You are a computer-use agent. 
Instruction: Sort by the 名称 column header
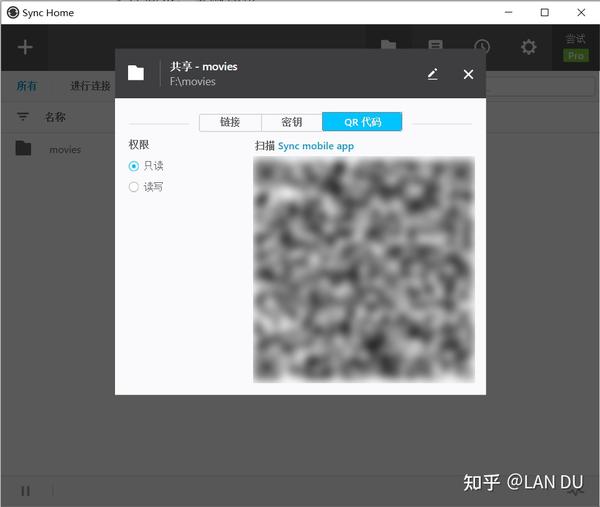pos(55,117)
